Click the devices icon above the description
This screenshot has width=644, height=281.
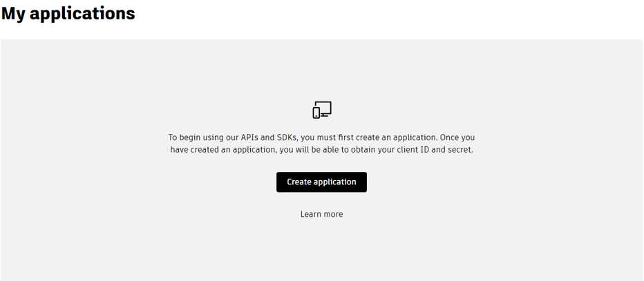coord(322,110)
